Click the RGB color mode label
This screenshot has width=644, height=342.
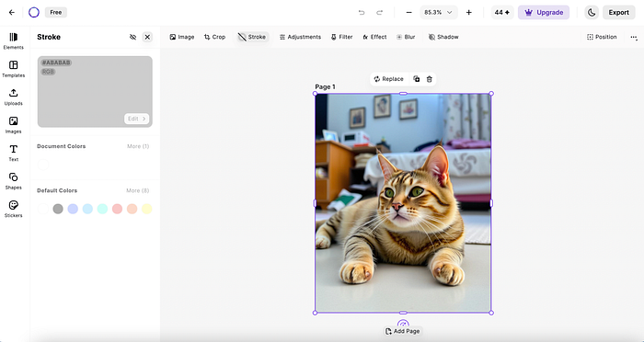click(x=48, y=72)
